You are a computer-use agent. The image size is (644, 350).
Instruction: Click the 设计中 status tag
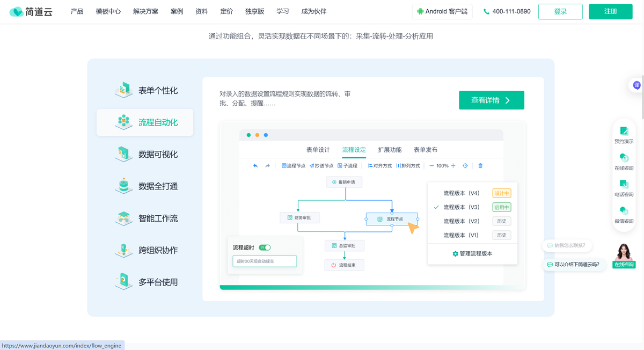(x=502, y=193)
